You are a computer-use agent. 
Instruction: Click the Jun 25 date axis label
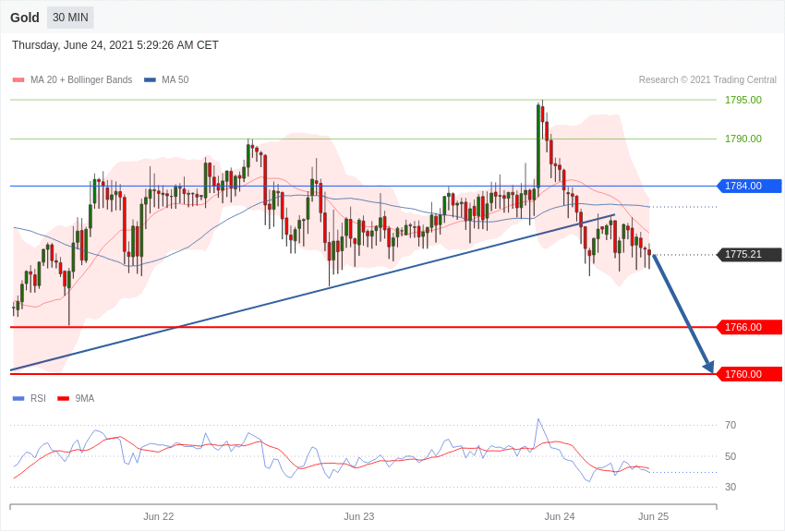[x=653, y=516]
